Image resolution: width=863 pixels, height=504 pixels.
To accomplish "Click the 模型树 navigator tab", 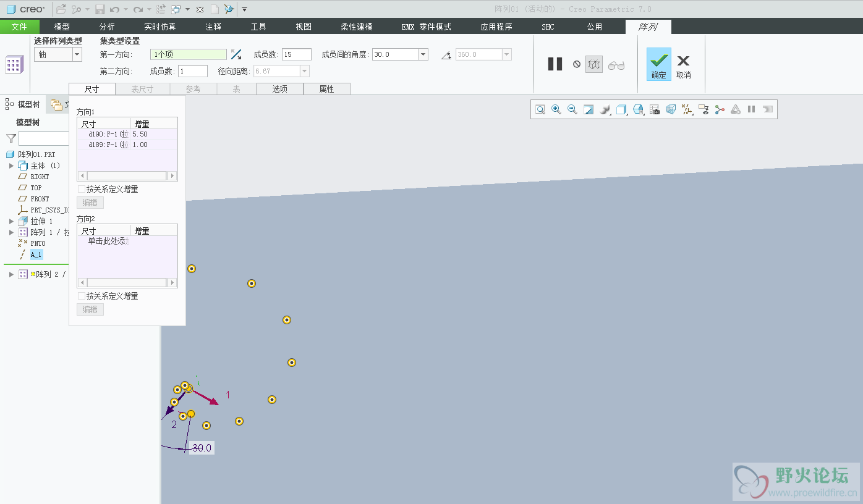I will [x=24, y=104].
